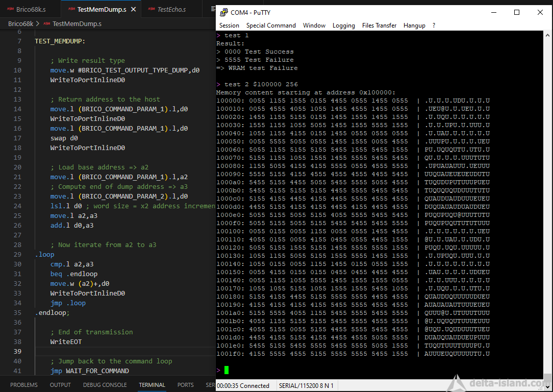The image size is (553, 392).
Task: Click the 'SERIAL/115200 8 N 1' status field
Action: coord(306,386)
